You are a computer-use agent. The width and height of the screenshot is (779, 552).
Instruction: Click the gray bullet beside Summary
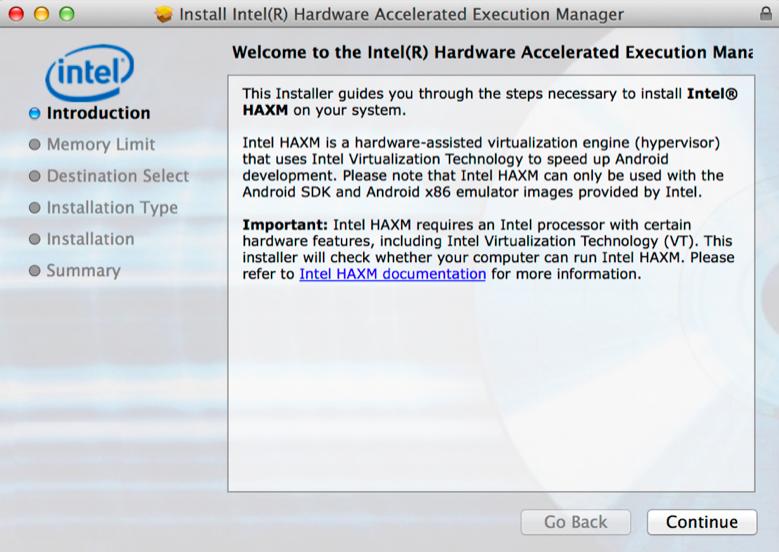(x=34, y=271)
